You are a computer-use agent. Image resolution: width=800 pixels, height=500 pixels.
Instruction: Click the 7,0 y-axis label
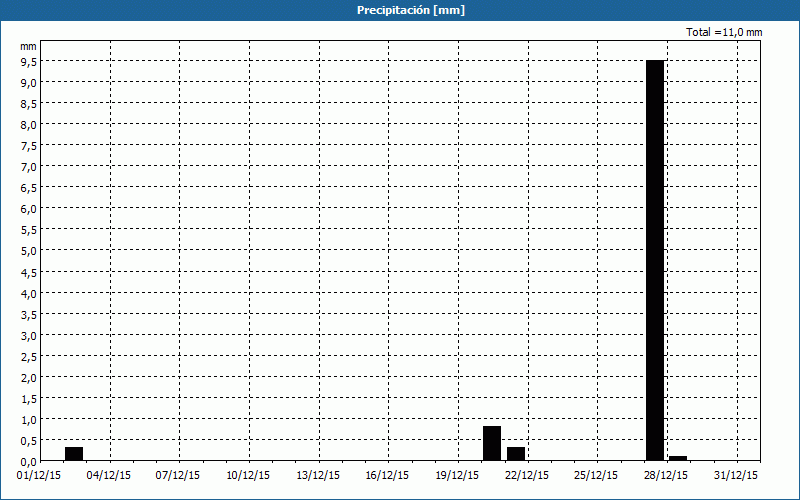tap(29, 167)
